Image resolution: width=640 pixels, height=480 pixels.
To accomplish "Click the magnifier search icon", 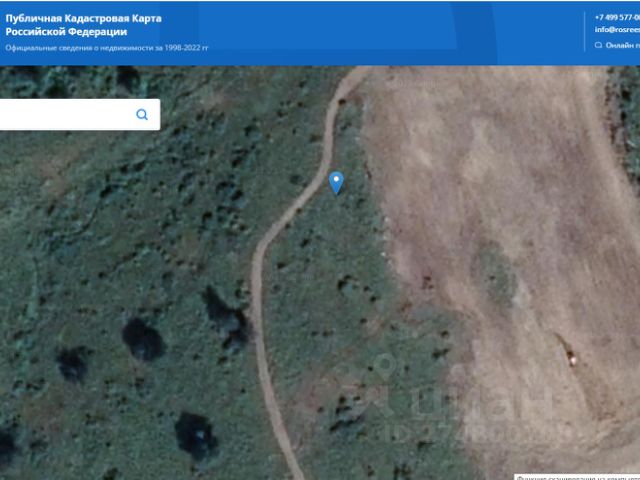I will click(142, 115).
